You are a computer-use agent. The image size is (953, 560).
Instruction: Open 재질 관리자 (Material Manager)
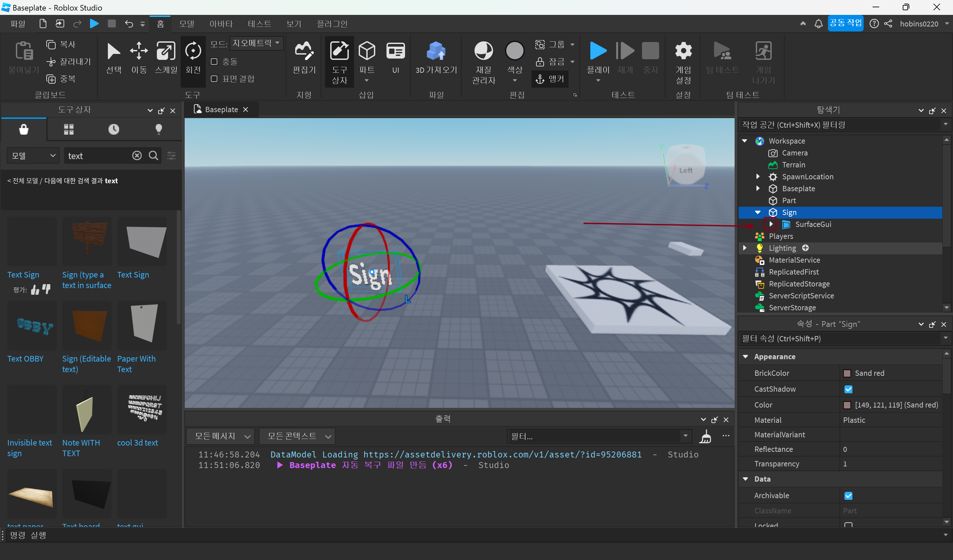(483, 63)
